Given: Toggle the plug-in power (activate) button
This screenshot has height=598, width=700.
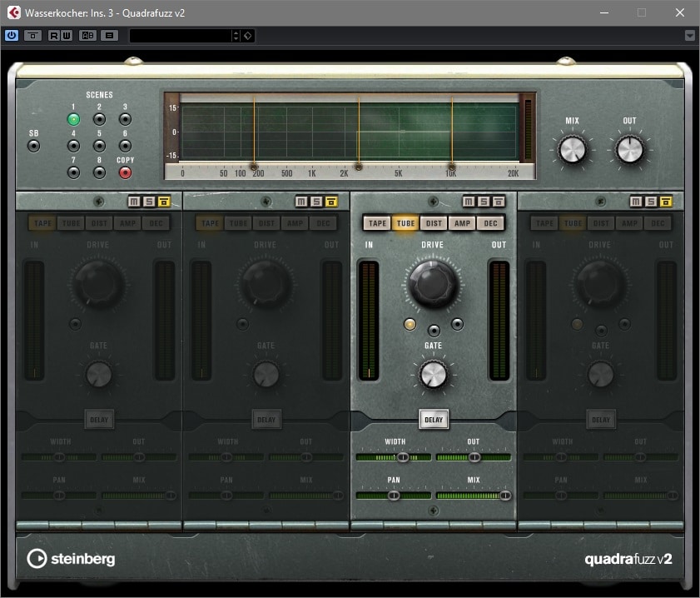Looking at the screenshot, I should coord(11,35).
